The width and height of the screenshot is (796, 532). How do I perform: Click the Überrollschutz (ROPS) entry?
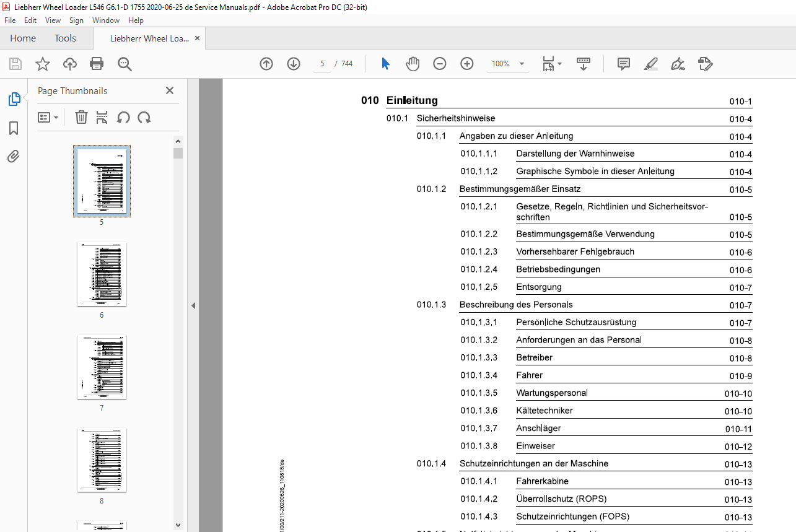pyautogui.click(x=561, y=499)
